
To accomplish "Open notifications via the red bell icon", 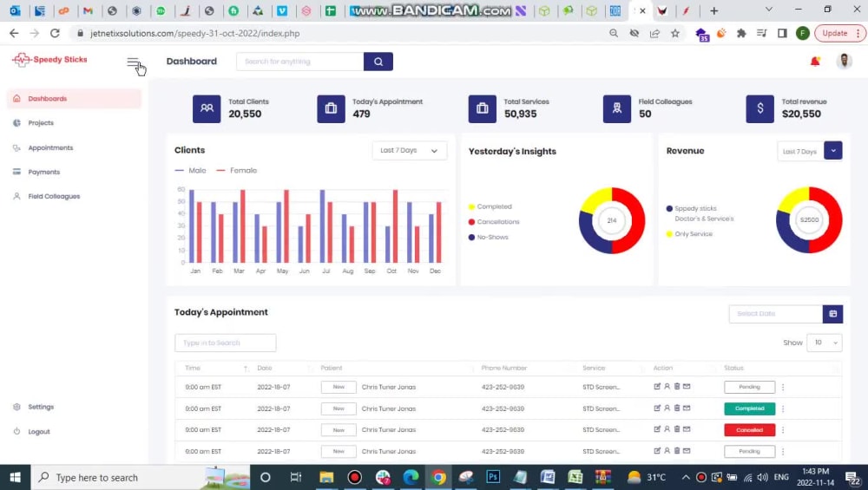I will coord(815,62).
